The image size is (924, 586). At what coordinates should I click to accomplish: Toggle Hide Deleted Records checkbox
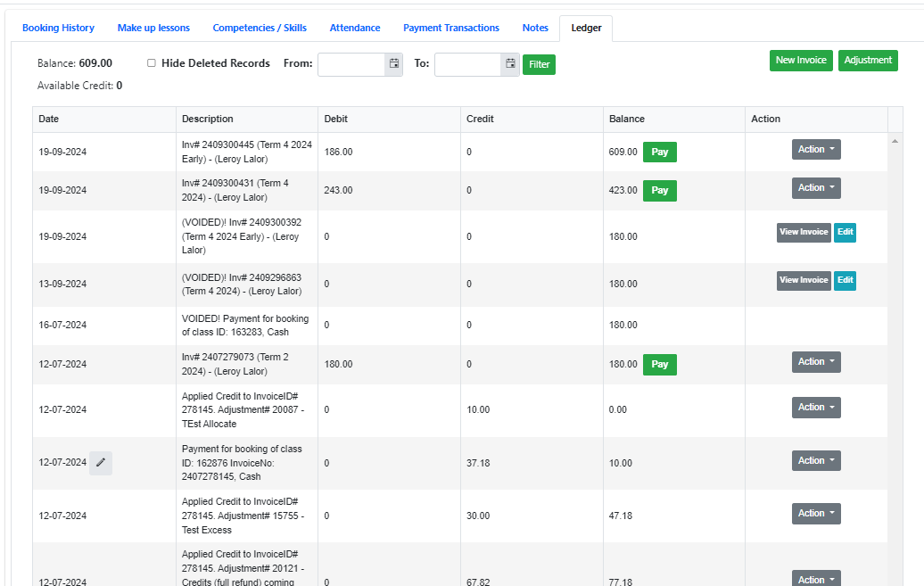tap(152, 63)
